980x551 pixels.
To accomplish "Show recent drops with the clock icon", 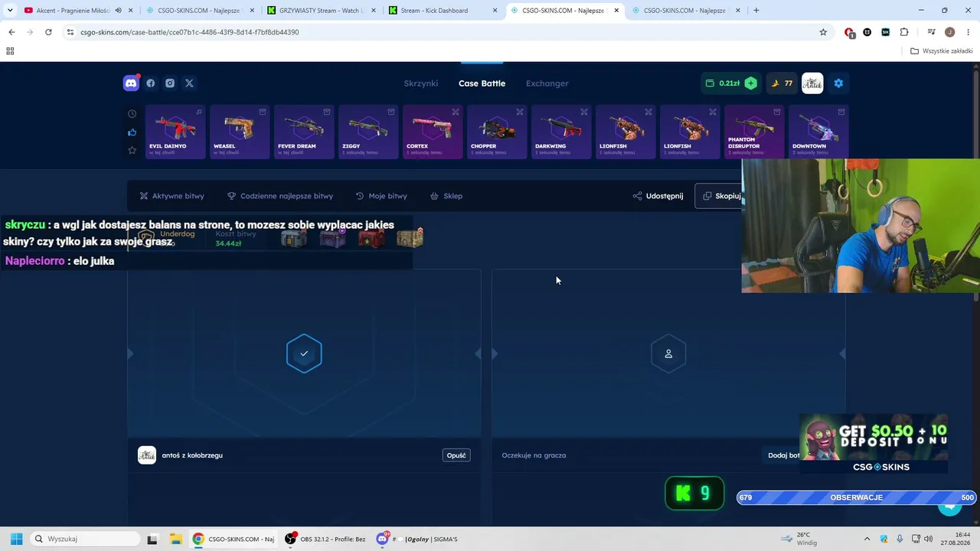I will click(x=132, y=114).
